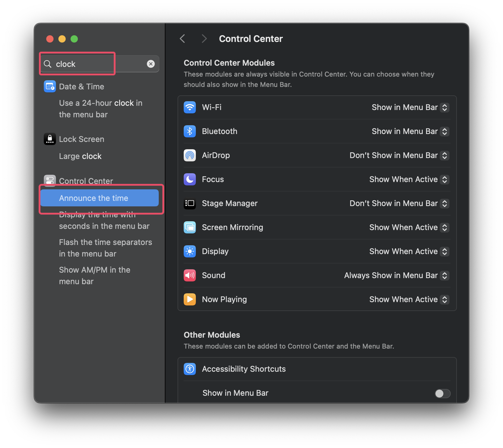
Task: Click the 'Other Modules' section heading
Action: (x=212, y=335)
